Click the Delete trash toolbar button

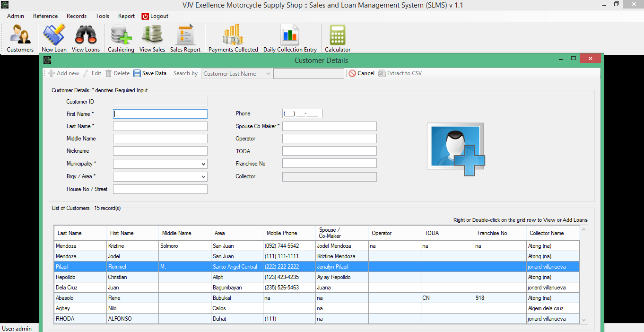117,73
